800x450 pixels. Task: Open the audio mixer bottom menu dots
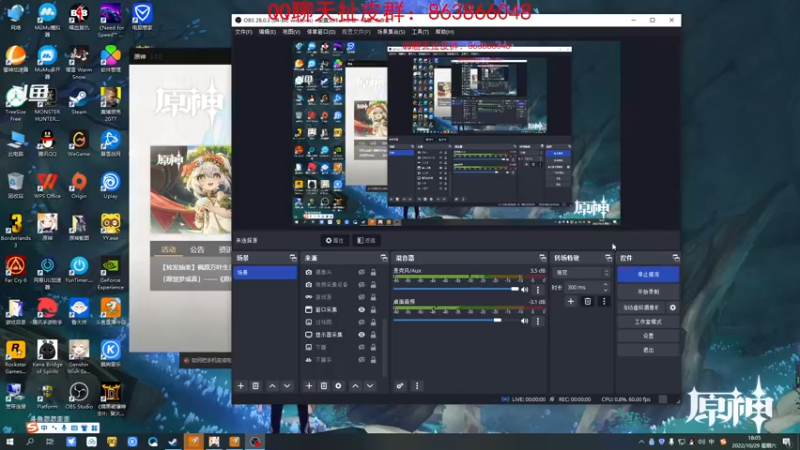[x=417, y=386]
